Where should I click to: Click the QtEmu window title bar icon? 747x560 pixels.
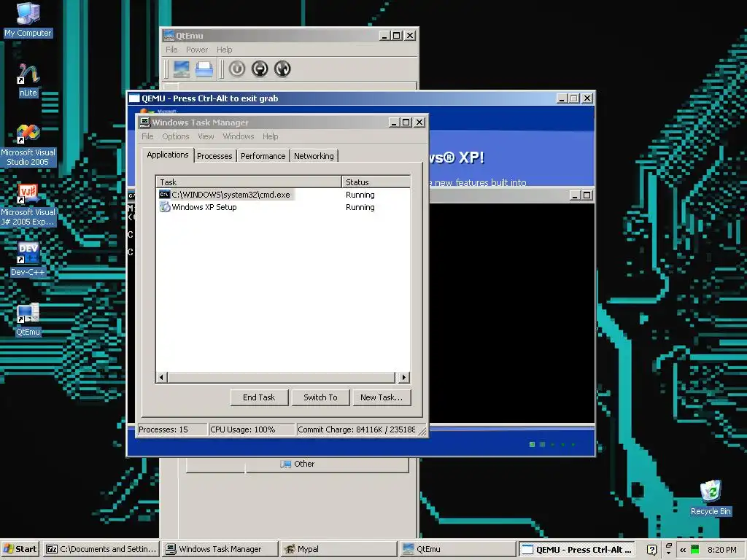[169, 36]
